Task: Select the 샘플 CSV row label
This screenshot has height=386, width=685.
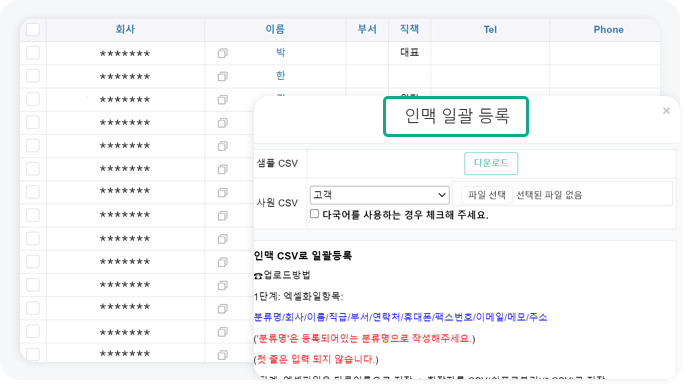Action: [277, 163]
